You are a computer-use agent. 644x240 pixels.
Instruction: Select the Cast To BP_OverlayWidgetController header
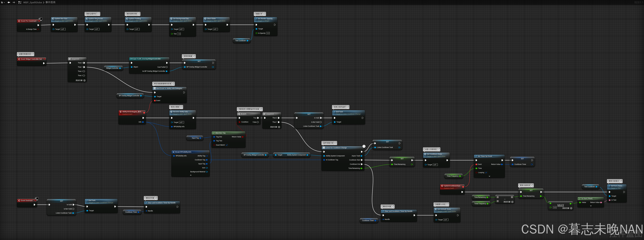(149, 59)
